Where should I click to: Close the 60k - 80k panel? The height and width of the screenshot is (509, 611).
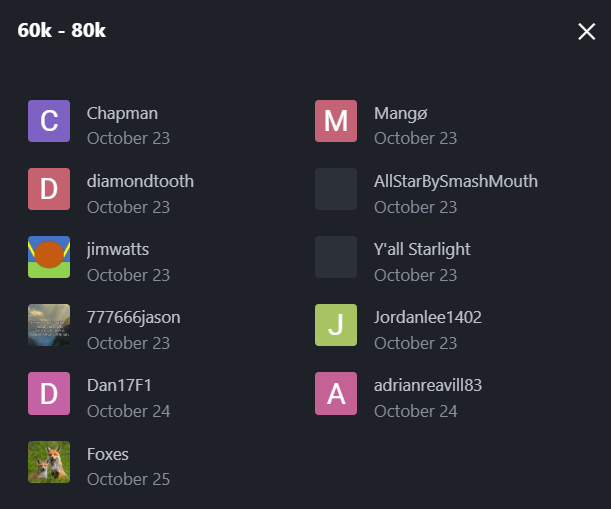click(587, 32)
